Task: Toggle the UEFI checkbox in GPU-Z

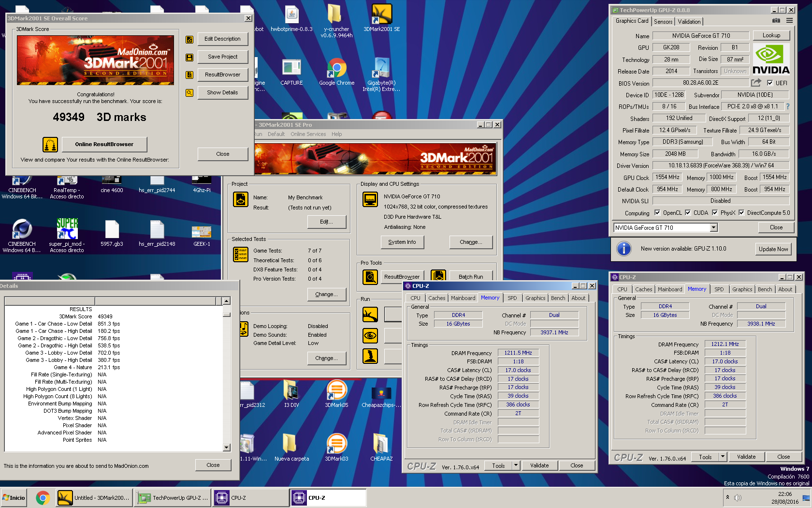Action: 770,83
